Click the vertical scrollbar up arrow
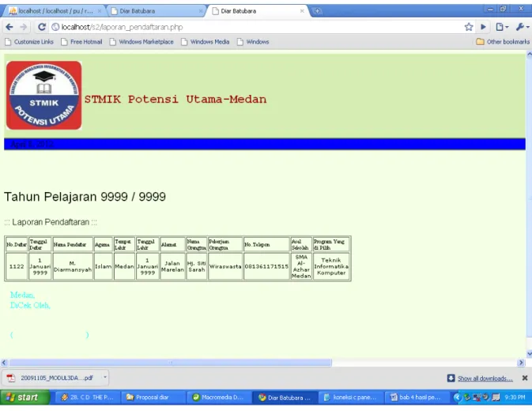The height and width of the screenshot is (411, 532). pos(530,54)
